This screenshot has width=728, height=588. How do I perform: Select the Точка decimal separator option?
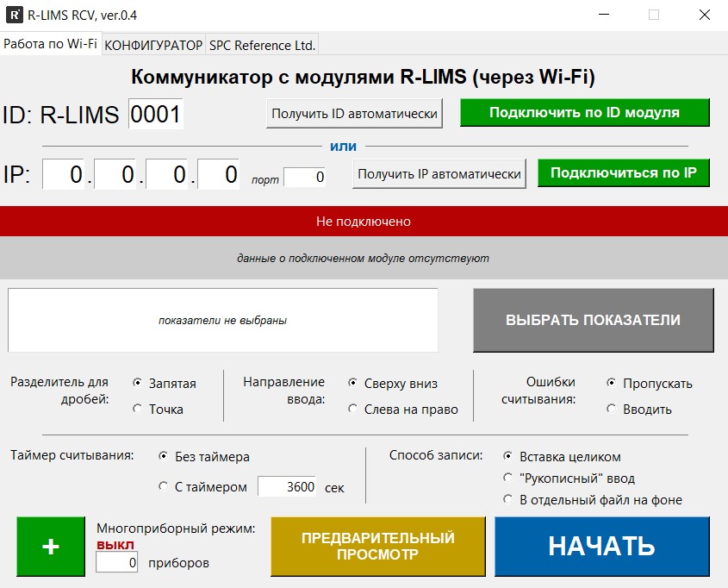(x=138, y=410)
